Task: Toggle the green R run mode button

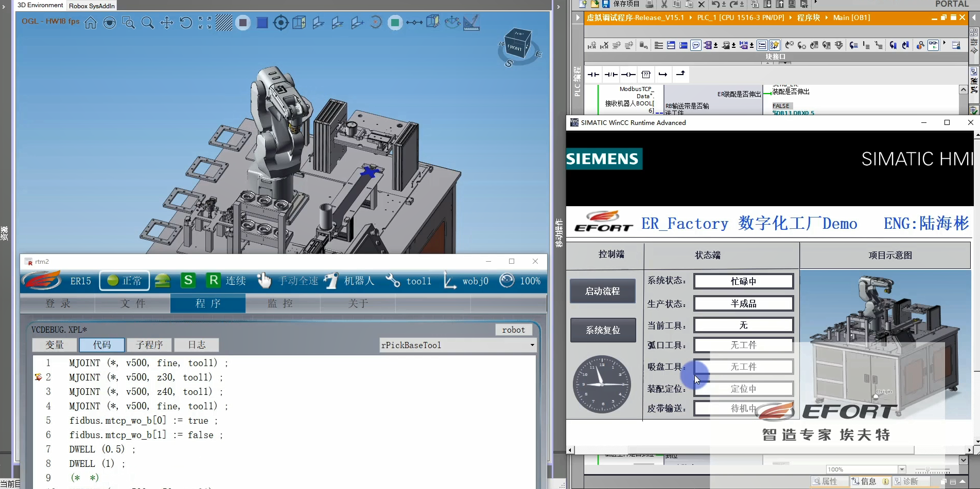Action: coord(213,281)
